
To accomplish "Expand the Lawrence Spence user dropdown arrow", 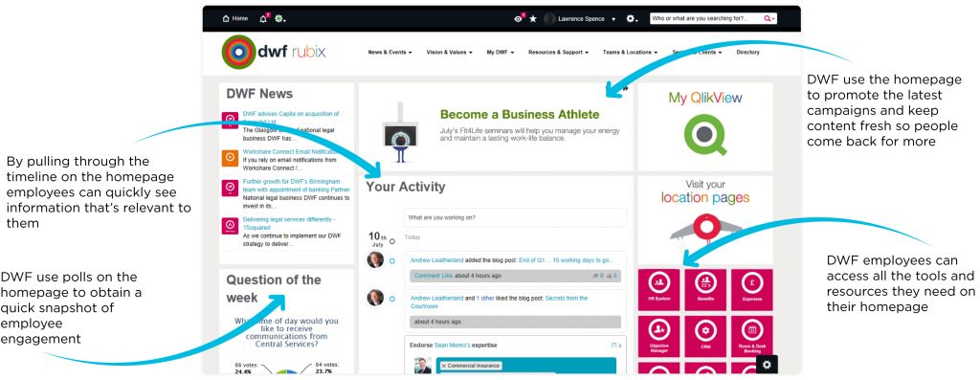I will coord(613,19).
